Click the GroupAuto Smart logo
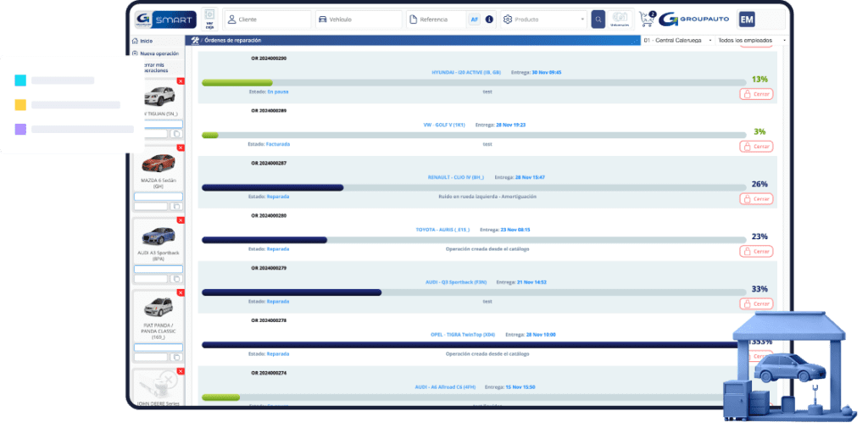The height and width of the screenshot is (445, 868). click(165, 19)
